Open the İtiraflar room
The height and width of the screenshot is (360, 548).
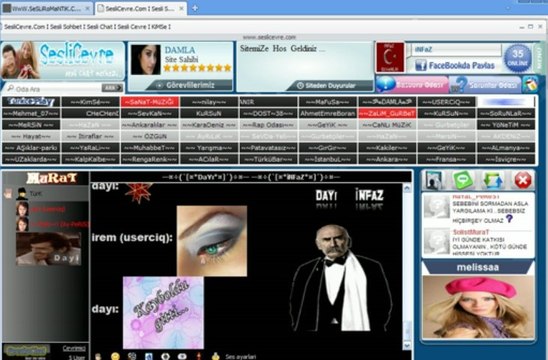90,136
